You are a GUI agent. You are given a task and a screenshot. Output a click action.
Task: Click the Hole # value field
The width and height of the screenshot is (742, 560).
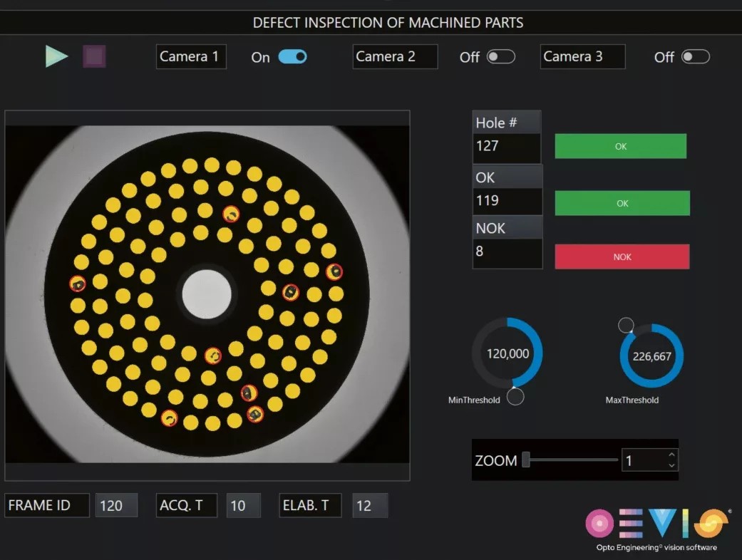[x=506, y=147]
